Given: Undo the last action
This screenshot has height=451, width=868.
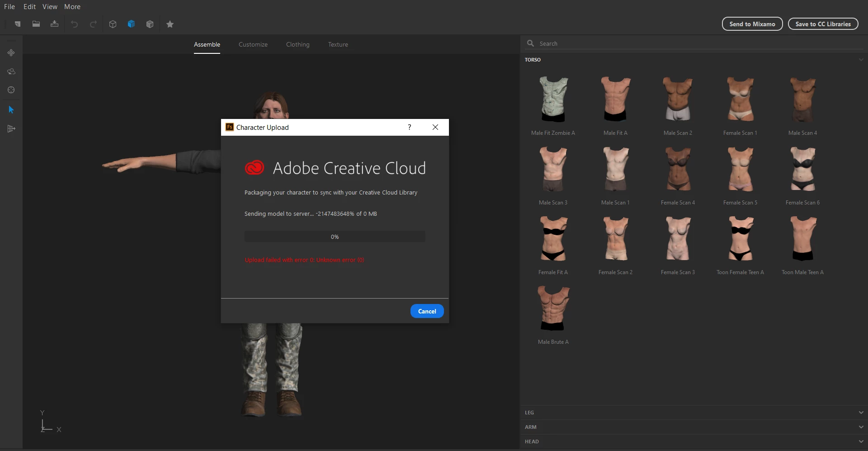Looking at the screenshot, I should pyautogui.click(x=74, y=24).
